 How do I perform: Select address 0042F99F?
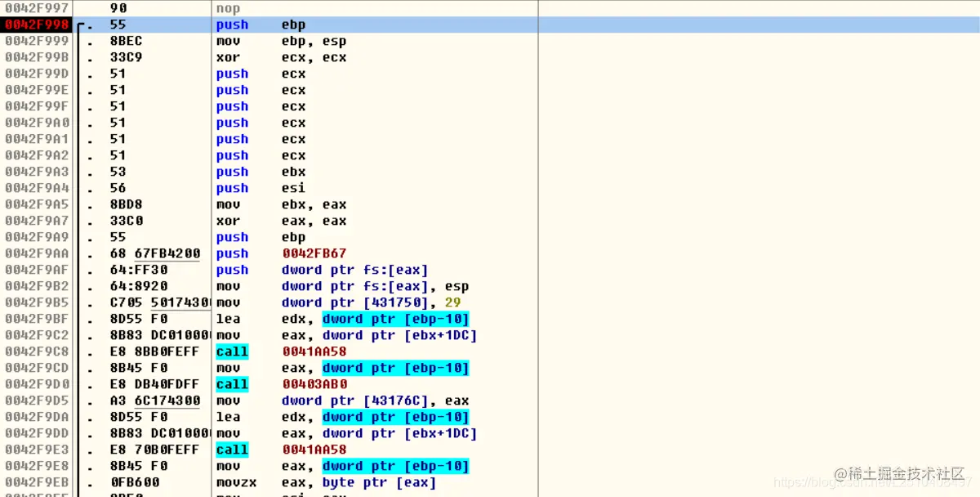(x=37, y=106)
